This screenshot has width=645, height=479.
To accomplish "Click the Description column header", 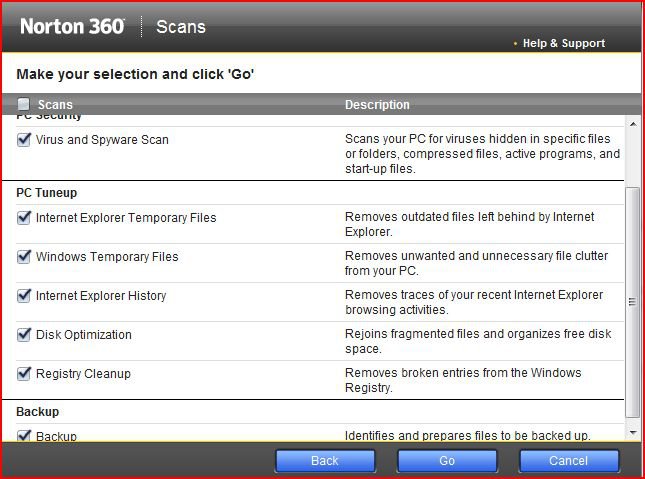I will [377, 105].
